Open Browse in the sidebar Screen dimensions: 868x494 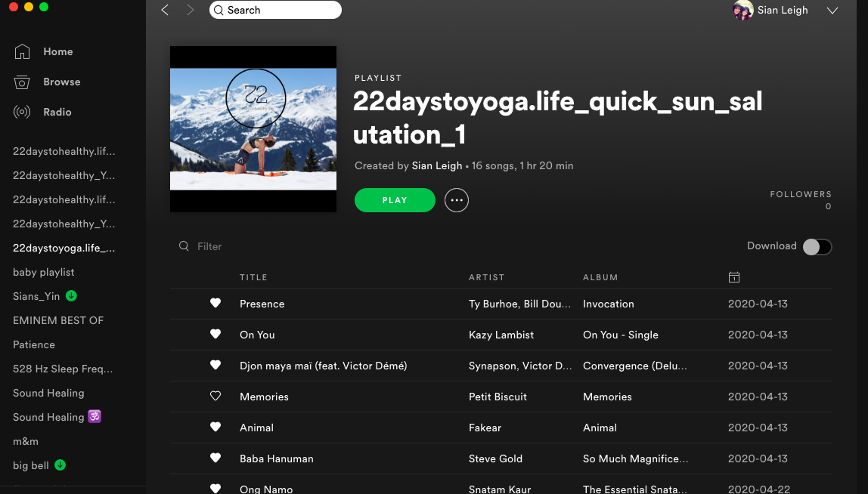point(62,82)
